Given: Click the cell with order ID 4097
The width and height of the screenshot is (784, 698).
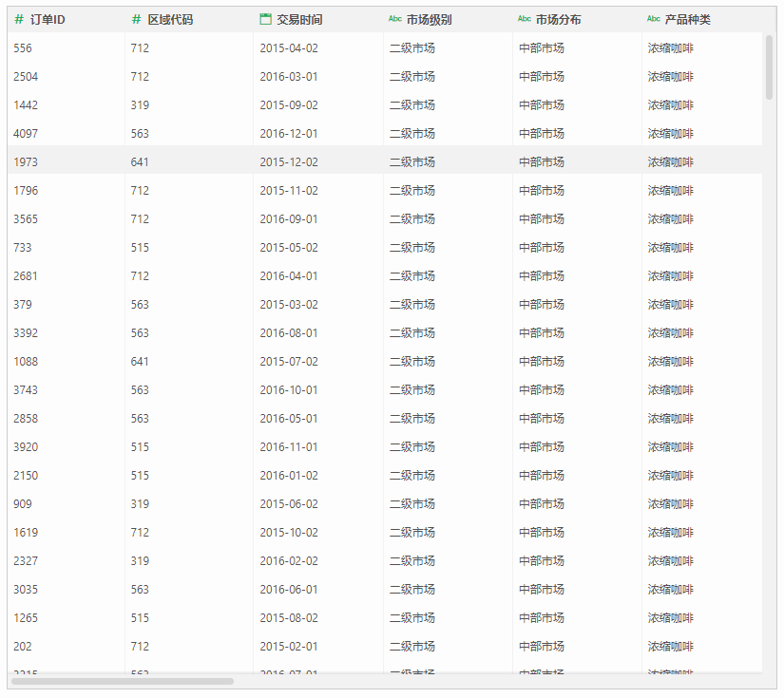Looking at the screenshot, I should (66, 133).
